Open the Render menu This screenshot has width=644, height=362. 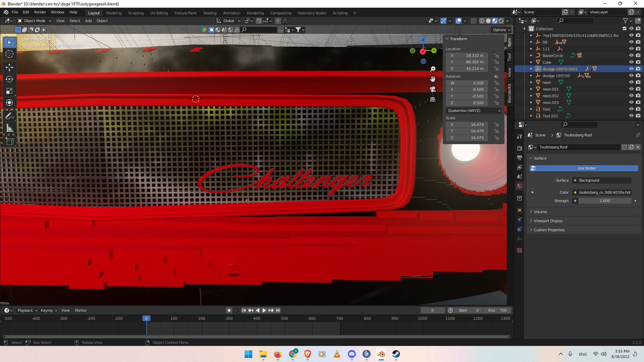tap(40, 12)
